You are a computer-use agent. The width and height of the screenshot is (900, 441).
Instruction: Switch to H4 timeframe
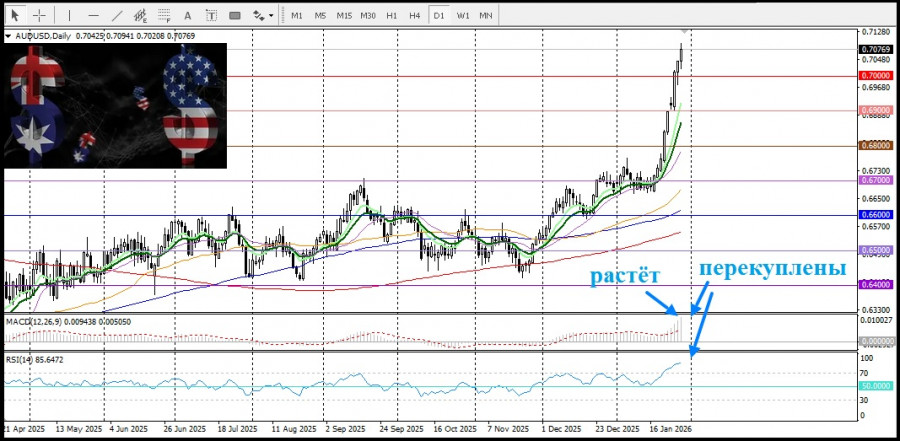click(415, 16)
